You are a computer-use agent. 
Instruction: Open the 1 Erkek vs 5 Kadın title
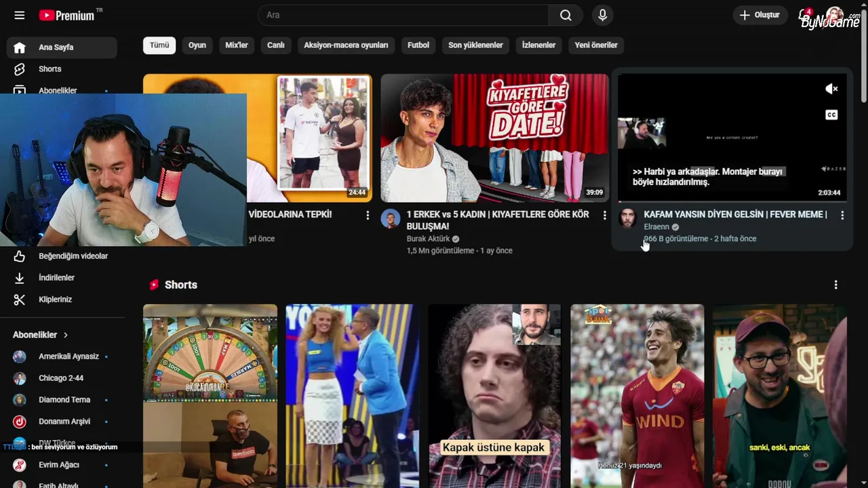pyautogui.click(x=498, y=220)
